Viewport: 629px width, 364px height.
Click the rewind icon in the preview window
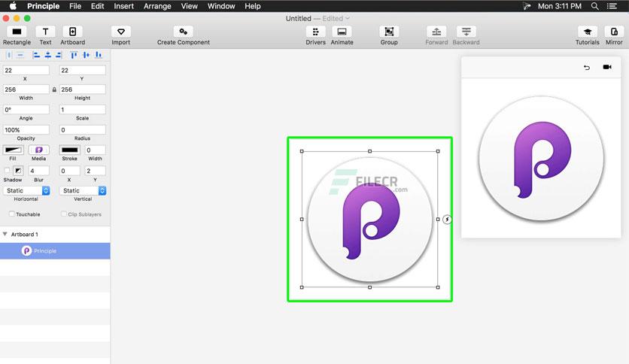point(587,68)
